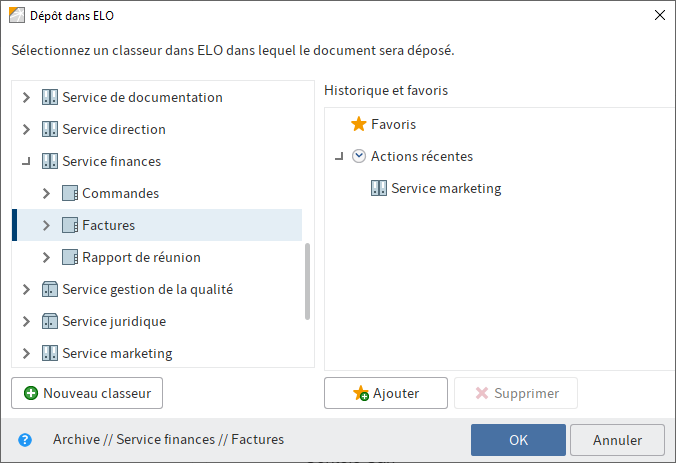The width and height of the screenshot is (676, 463).
Task: Expand the Factures folder
Action: [x=46, y=225]
